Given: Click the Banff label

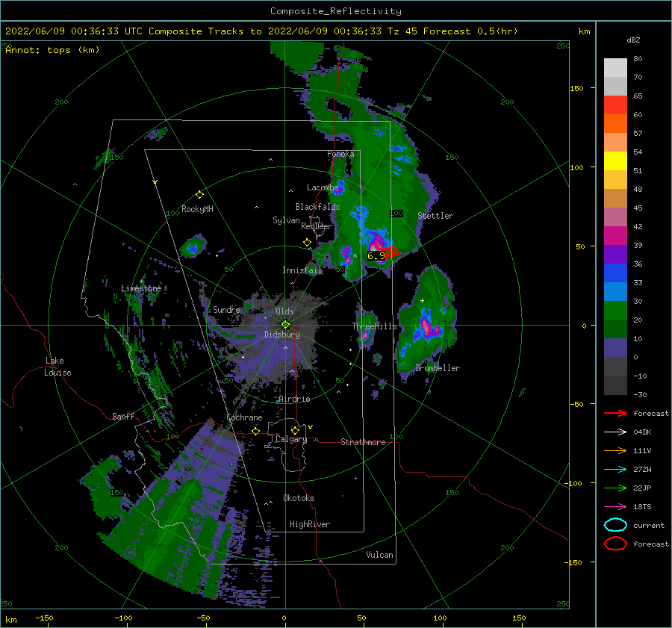Looking at the screenshot, I should [x=123, y=416].
